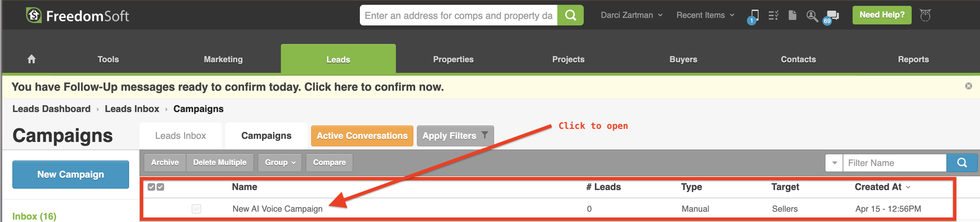Image resolution: width=980 pixels, height=222 pixels.
Task: Open the New AI Voice Campaign link
Action: click(277, 209)
